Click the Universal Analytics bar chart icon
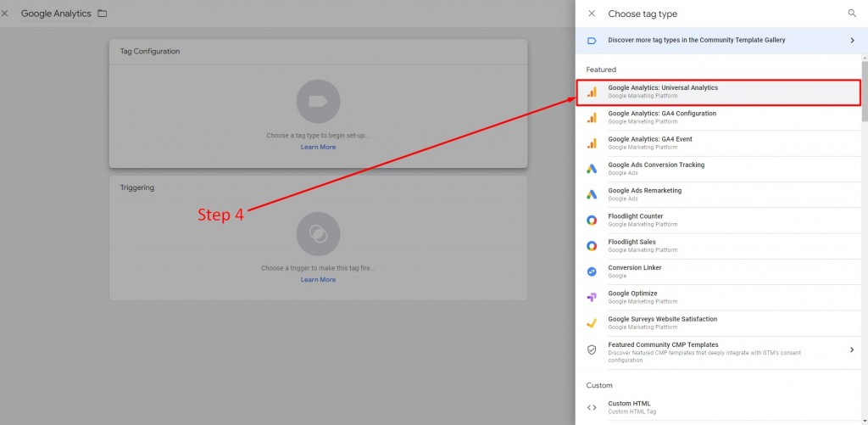The image size is (868, 425). click(x=591, y=92)
